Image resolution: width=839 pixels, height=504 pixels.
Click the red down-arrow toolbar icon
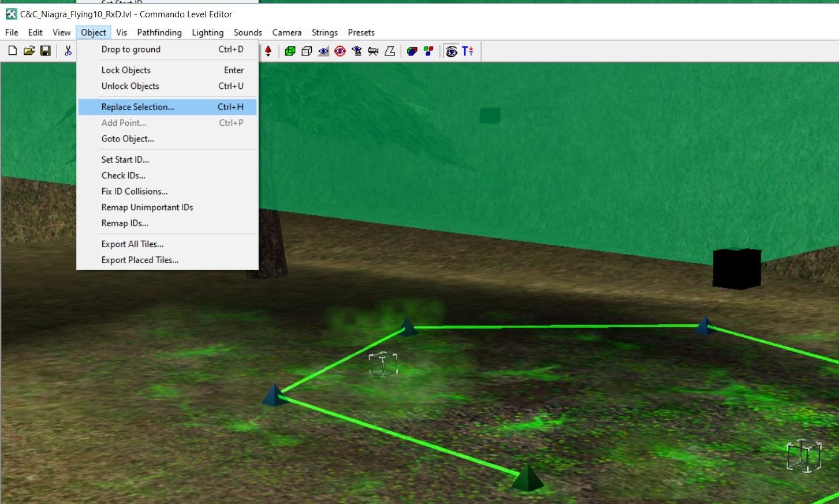click(268, 51)
